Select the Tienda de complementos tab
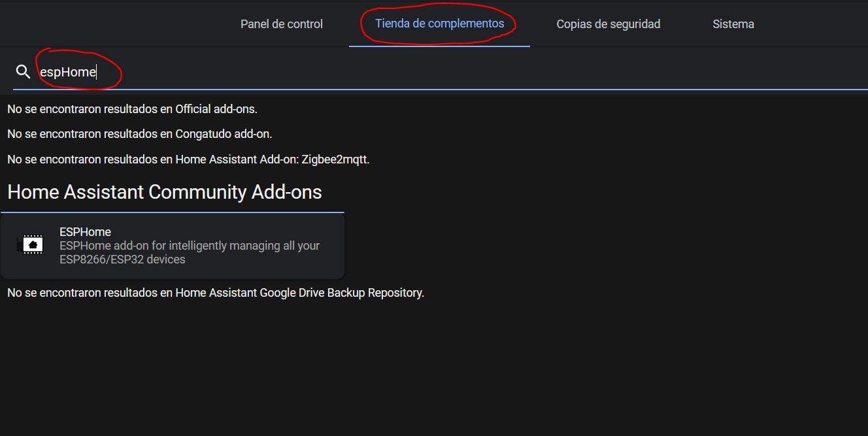Viewport: 868px width, 436px height. click(439, 24)
